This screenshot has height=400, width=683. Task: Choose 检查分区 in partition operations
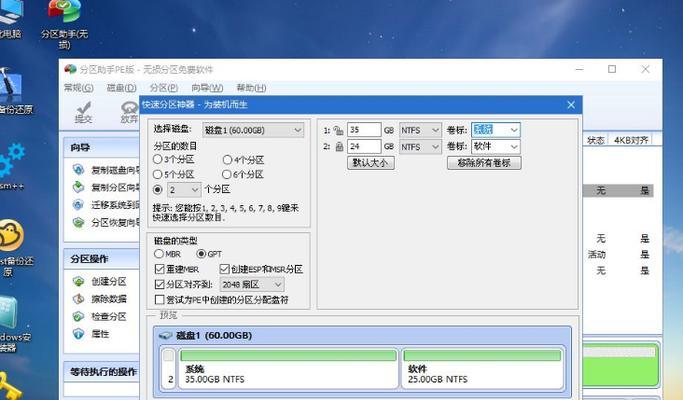coord(100,316)
